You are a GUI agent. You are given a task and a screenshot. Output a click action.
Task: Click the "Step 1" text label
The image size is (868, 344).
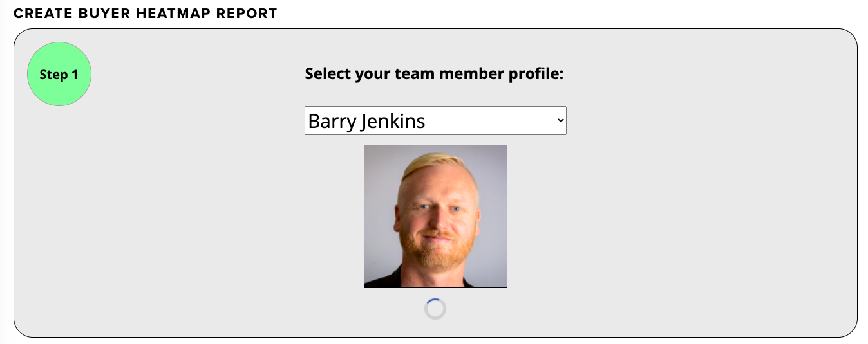pos(59,75)
